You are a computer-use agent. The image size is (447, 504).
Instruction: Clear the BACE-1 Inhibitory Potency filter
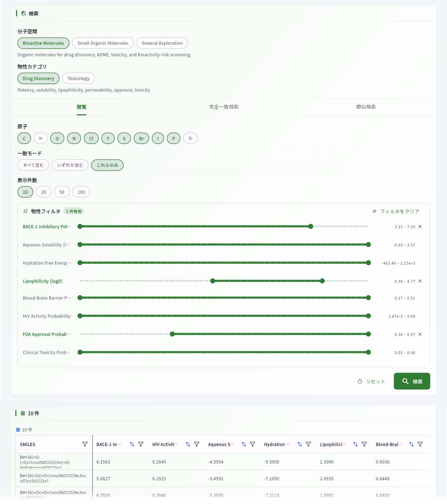(x=420, y=226)
